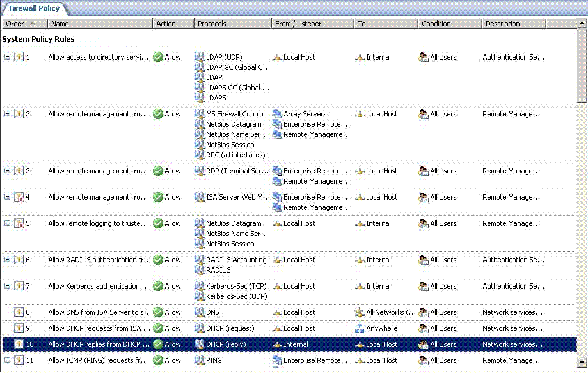Select the LDAPS protocol entry

point(216,98)
